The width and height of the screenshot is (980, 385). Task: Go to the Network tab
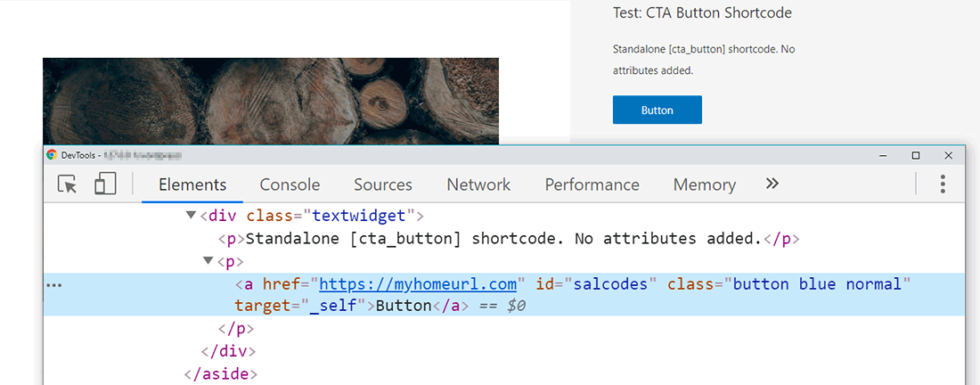click(478, 184)
